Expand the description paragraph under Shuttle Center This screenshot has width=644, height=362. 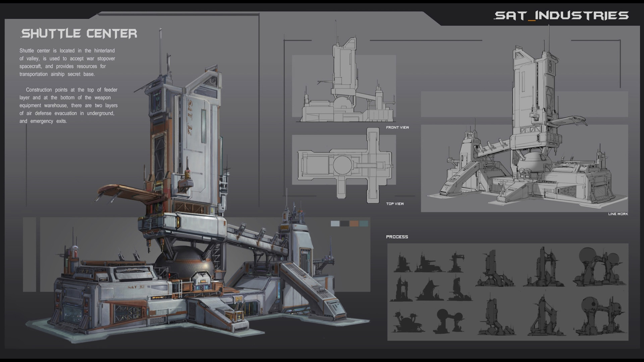point(67,62)
